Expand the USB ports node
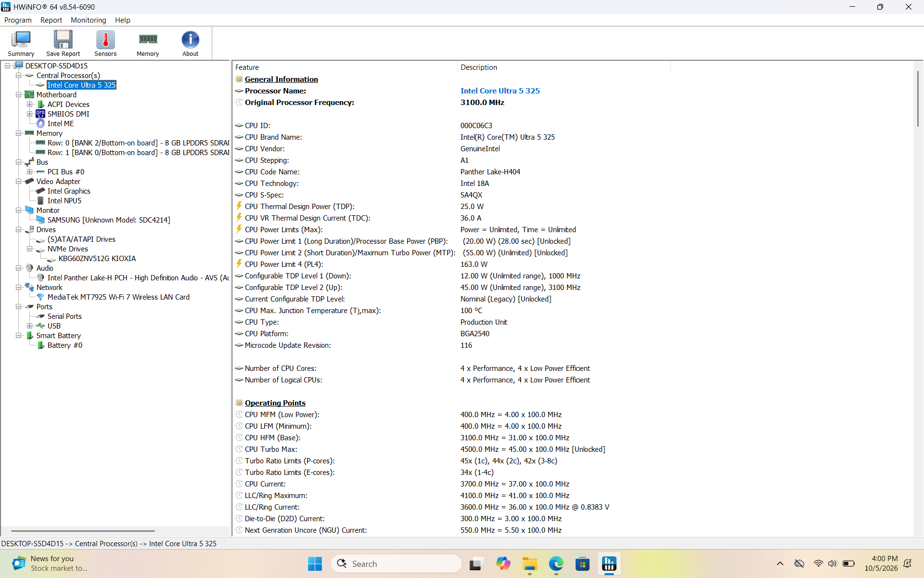This screenshot has height=578, width=924. tap(30, 326)
